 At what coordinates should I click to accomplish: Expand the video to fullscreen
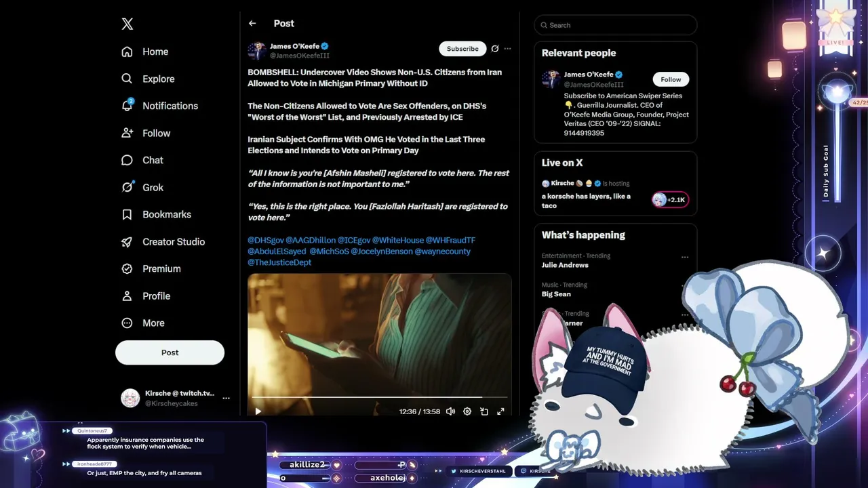click(500, 411)
